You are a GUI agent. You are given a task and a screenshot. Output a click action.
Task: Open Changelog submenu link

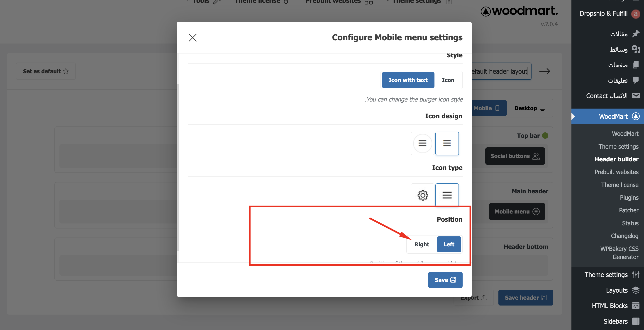pyautogui.click(x=624, y=236)
